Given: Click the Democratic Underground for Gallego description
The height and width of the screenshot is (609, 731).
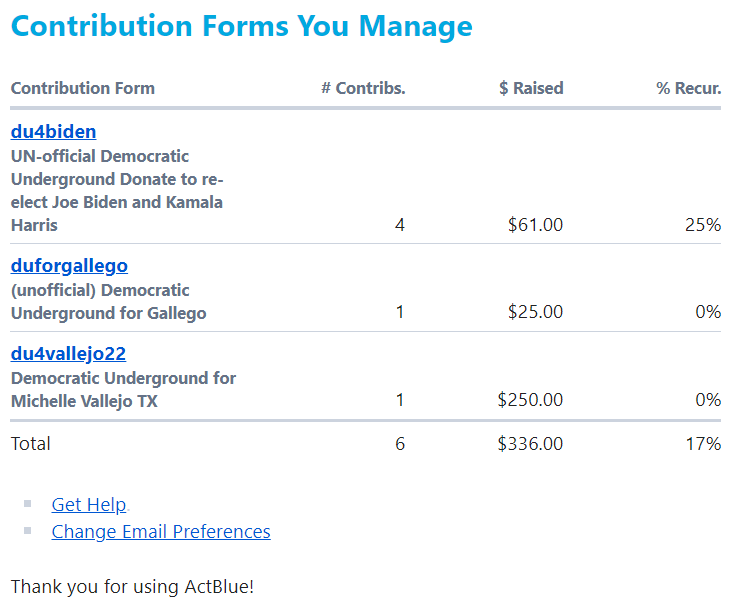Looking at the screenshot, I should coord(108,302).
